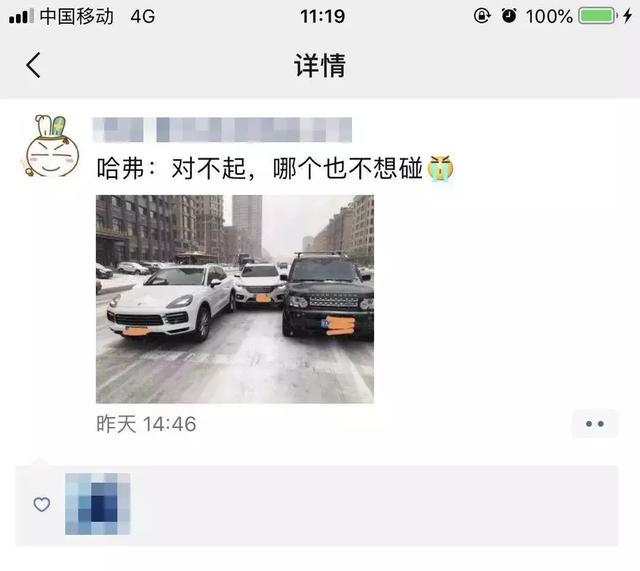The height and width of the screenshot is (571, 640).
Task: Tap the charging bolt icon
Action: point(627,16)
